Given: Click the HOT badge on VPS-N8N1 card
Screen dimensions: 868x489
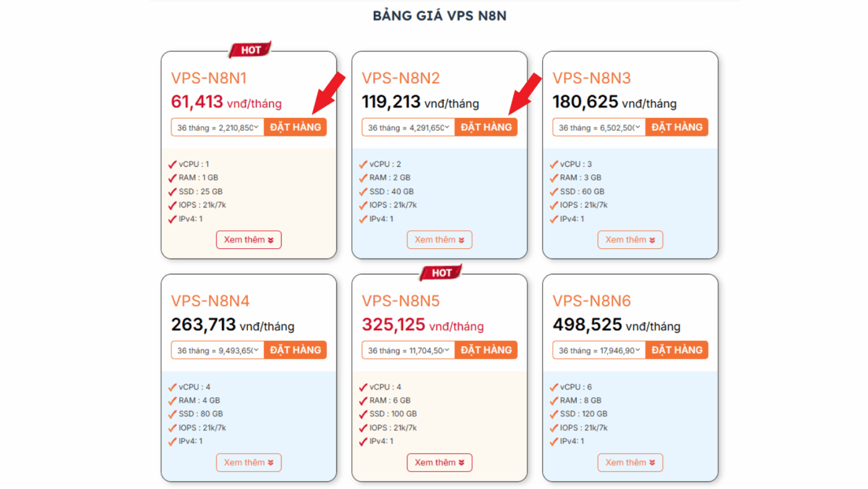Looking at the screenshot, I should (249, 48).
